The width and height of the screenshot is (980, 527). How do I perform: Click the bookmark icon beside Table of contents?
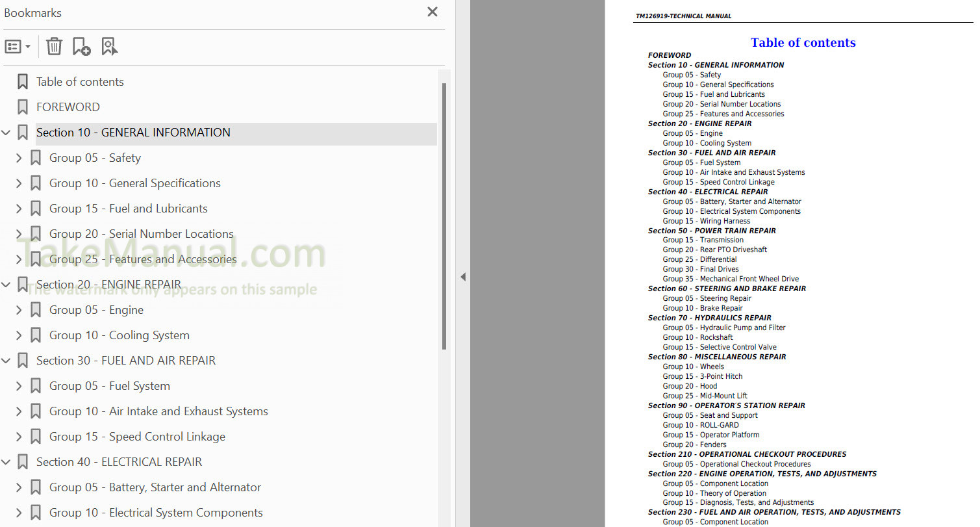click(23, 82)
